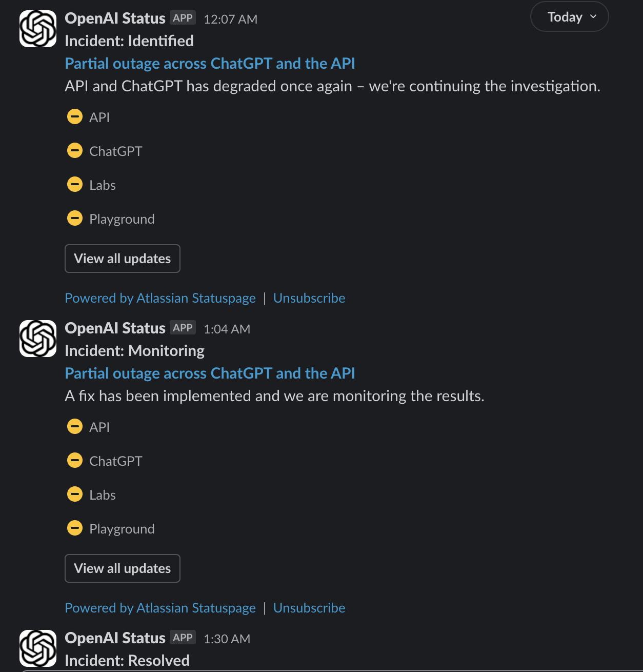Viewport: 643px width, 672px height.
Task: Open the Today date dropdown
Action: pos(569,17)
